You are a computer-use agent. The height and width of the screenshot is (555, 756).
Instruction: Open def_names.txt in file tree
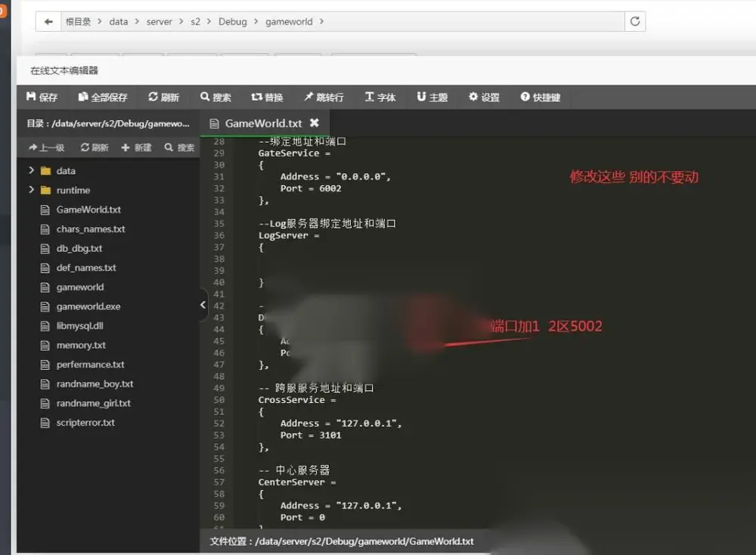[x=86, y=268]
